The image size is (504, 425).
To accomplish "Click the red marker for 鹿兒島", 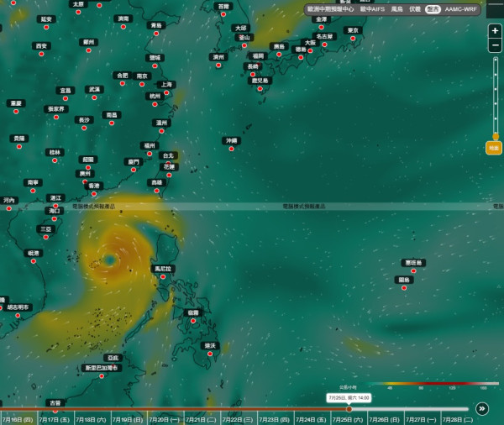I will (x=260, y=89).
